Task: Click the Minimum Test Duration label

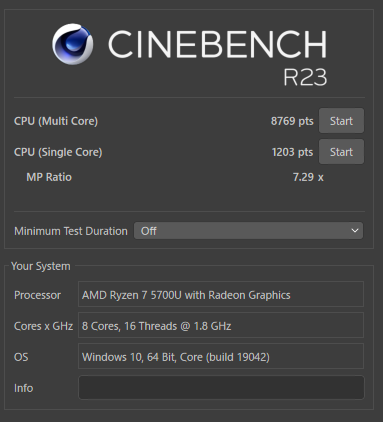Action: (x=71, y=231)
